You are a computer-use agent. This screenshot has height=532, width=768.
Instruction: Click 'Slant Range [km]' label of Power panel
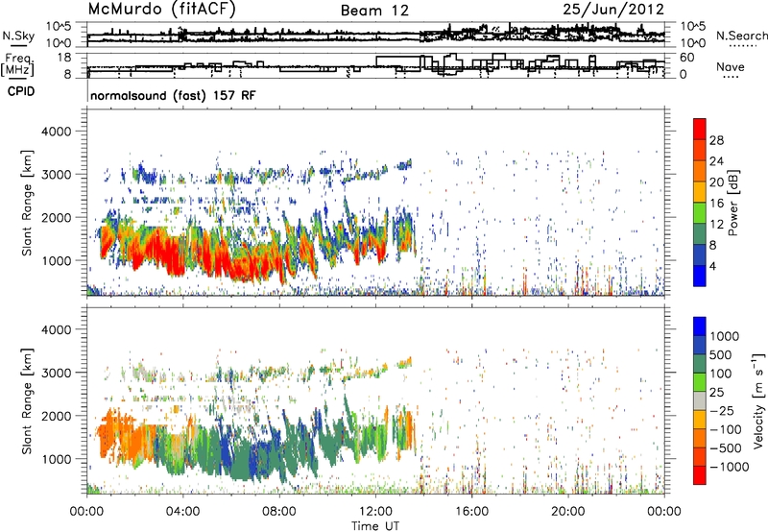tap(27, 203)
